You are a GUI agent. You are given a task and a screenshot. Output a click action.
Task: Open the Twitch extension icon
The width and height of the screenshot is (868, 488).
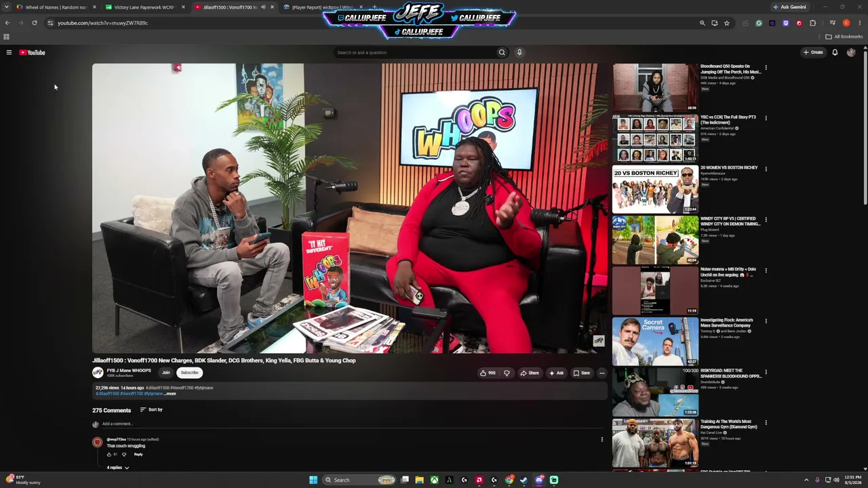click(786, 23)
